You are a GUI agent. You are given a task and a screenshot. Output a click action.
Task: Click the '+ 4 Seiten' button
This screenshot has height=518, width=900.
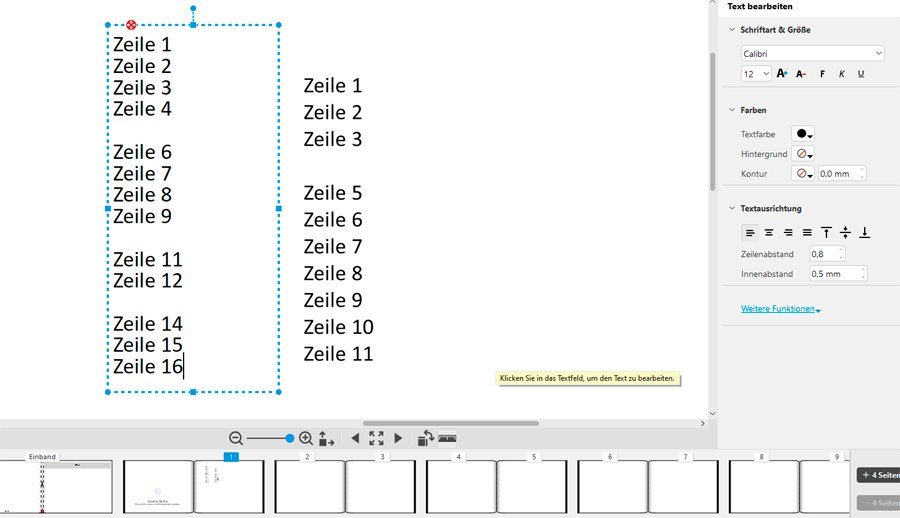tap(879, 475)
